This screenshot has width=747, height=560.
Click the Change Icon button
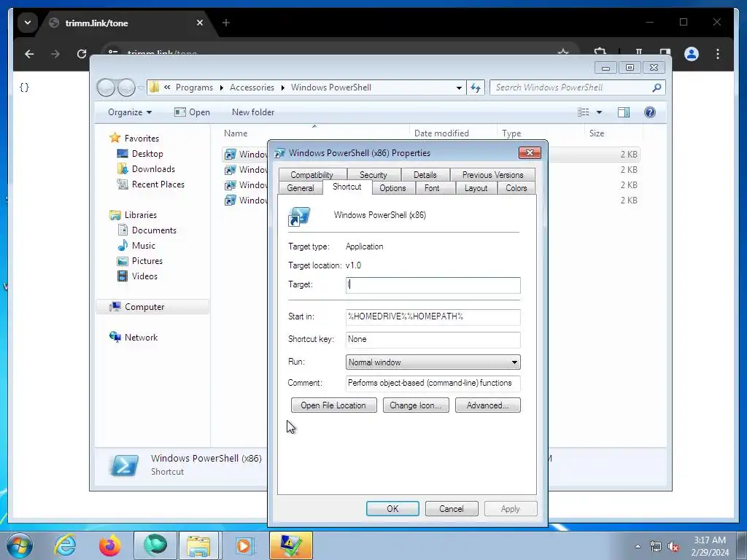[x=416, y=405]
